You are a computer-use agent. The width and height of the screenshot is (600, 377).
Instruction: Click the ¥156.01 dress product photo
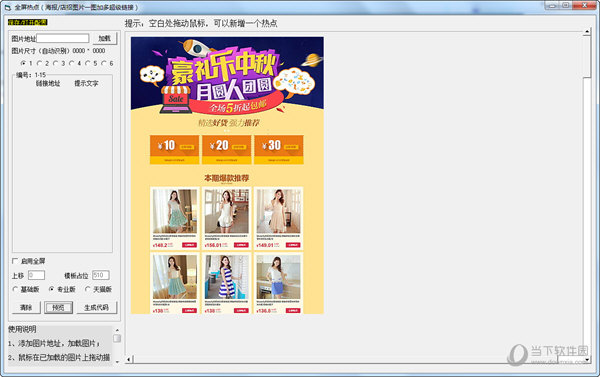pyautogui.click(x=227, y=211)
